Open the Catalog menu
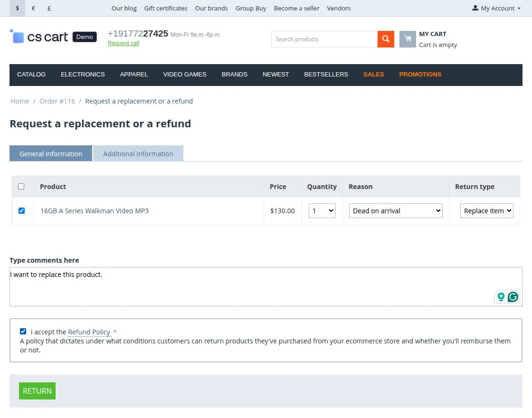The height and width of the screenshot is (418, 532). (31, 74)
